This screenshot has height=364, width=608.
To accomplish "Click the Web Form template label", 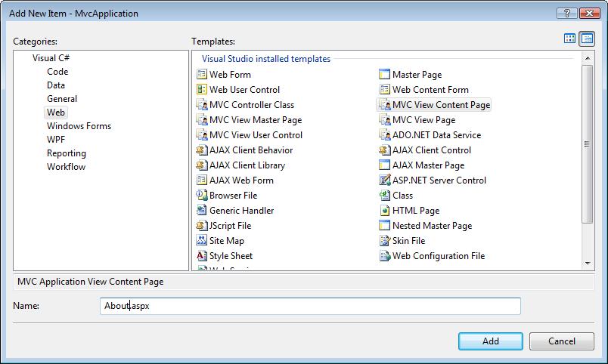I will pyautogui.click(x=230, y=74).
